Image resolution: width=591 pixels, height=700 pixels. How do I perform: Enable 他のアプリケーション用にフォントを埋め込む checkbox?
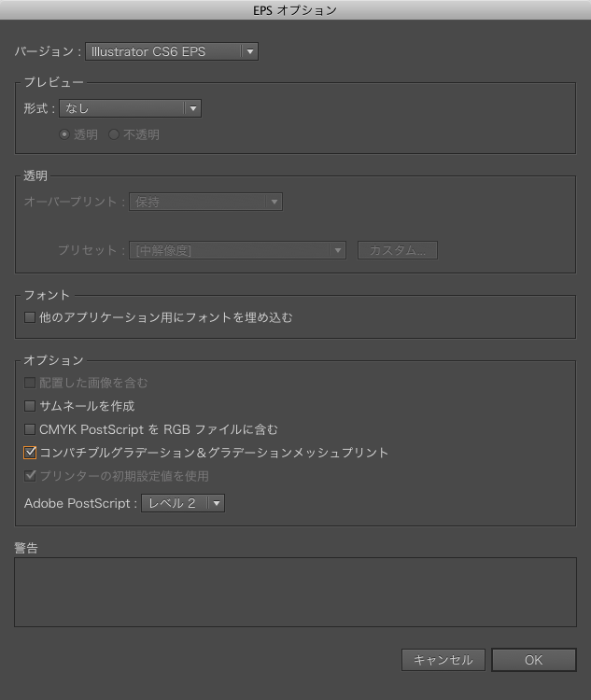[x=30, y=317]
